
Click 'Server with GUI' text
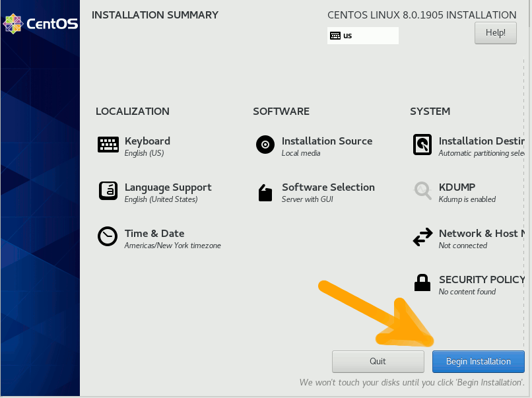click(308, 199)
